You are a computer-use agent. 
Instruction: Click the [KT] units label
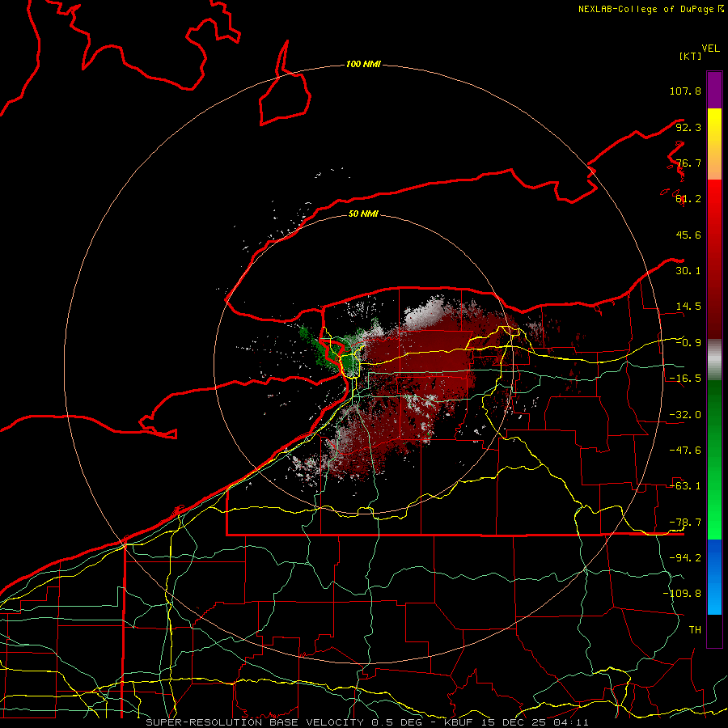(690, 56)
